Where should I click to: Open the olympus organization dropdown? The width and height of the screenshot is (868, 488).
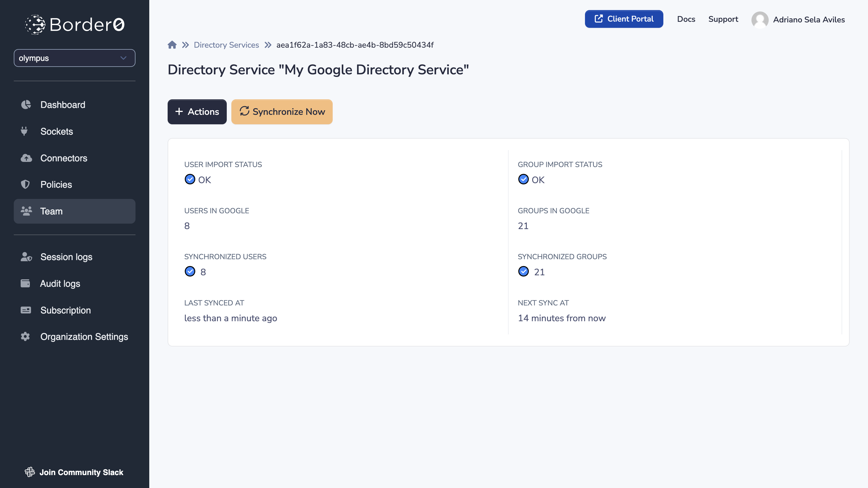74,58
